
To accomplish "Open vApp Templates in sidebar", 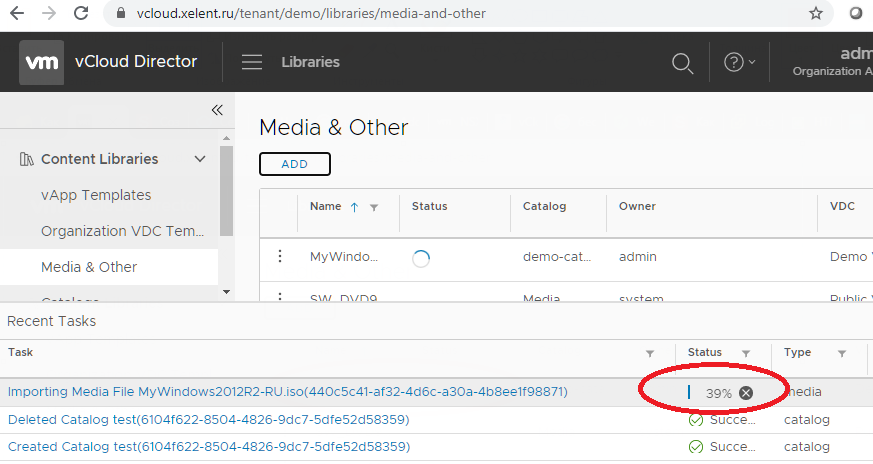I will pos(96,195).
